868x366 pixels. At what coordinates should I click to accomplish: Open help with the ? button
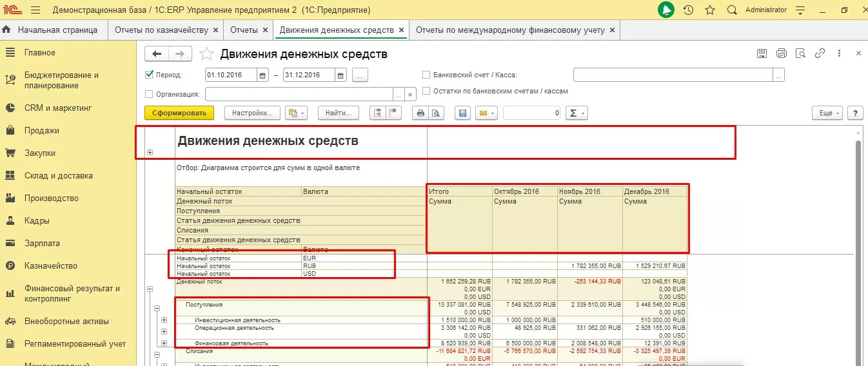pos(855,113)
